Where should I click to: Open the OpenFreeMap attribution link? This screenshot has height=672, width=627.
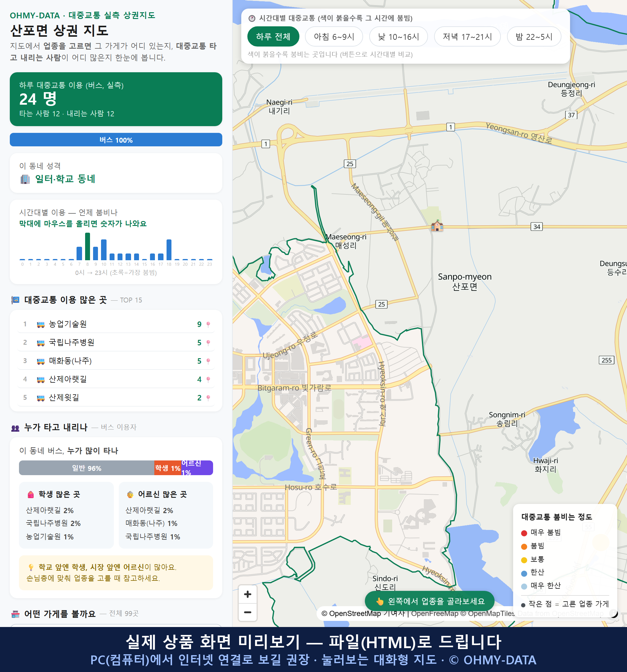pos(435,613)
